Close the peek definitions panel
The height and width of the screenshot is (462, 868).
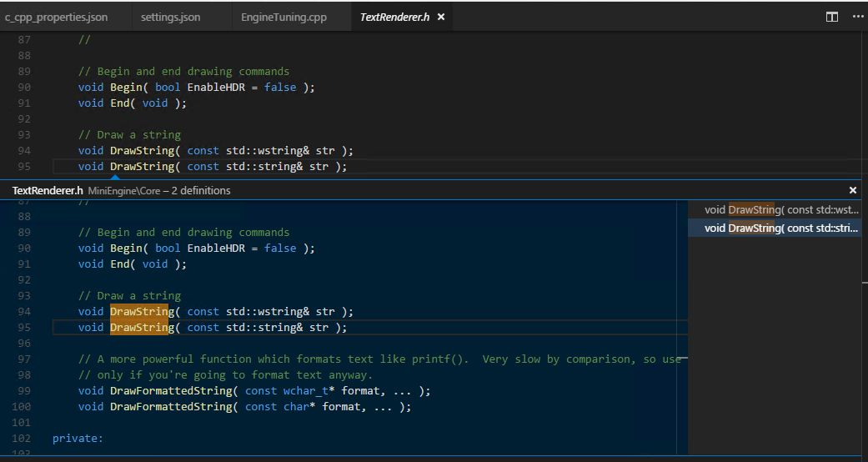point(852,190)
